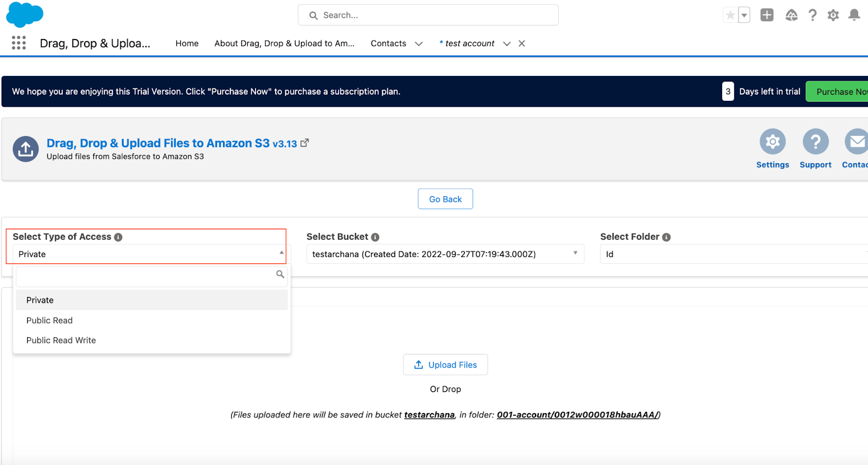
Task: Close the test account tab
Action: pos(522,43)
